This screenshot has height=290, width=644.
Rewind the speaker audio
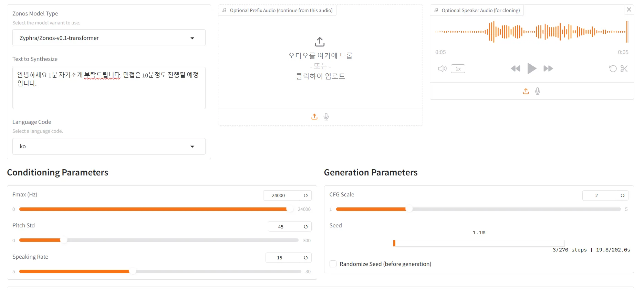(x=515, y=68)
